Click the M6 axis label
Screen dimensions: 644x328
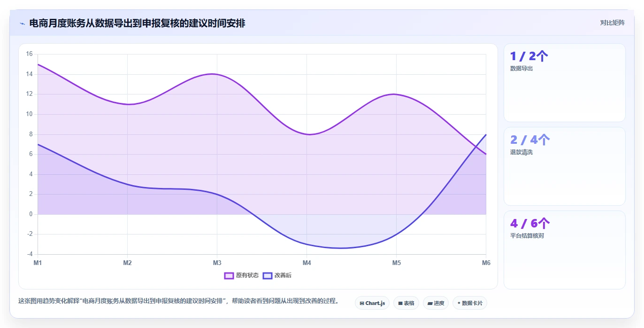[x=486, y=263]
